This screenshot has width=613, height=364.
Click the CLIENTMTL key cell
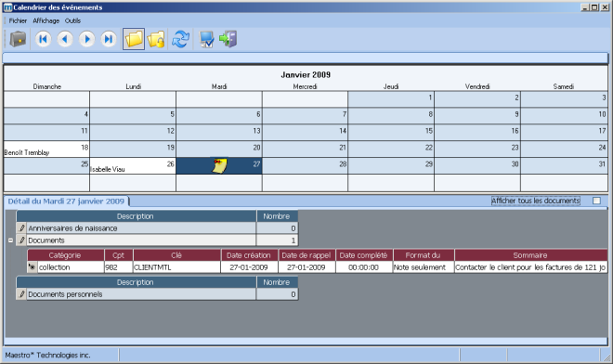click(176, 267)
